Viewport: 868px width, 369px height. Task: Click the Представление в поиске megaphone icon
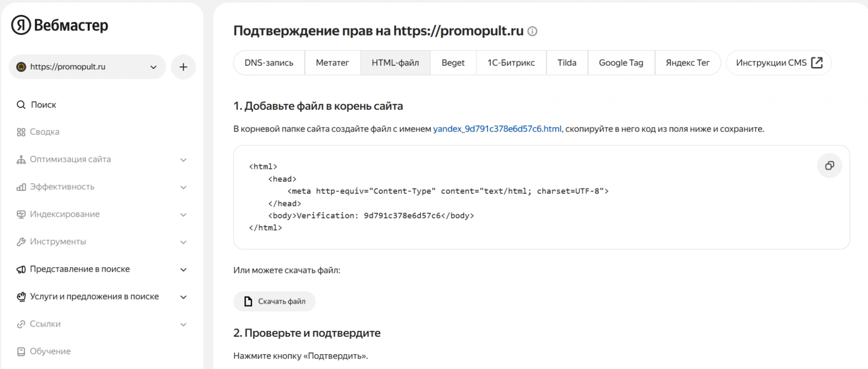[x=21, y=269]
